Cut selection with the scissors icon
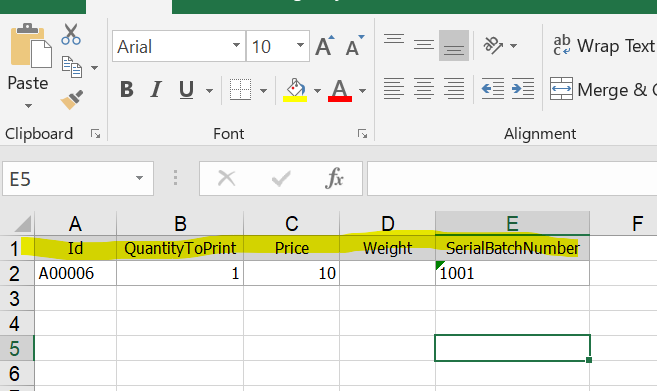The height and width of the screenshot is (391, 657). coord(71,34)
